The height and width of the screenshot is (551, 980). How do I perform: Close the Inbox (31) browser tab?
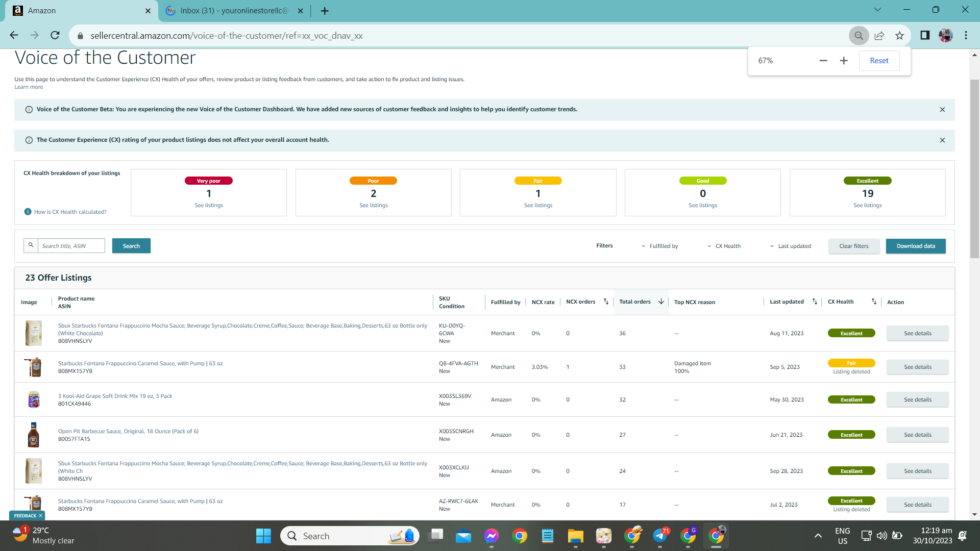click(301, 11)
